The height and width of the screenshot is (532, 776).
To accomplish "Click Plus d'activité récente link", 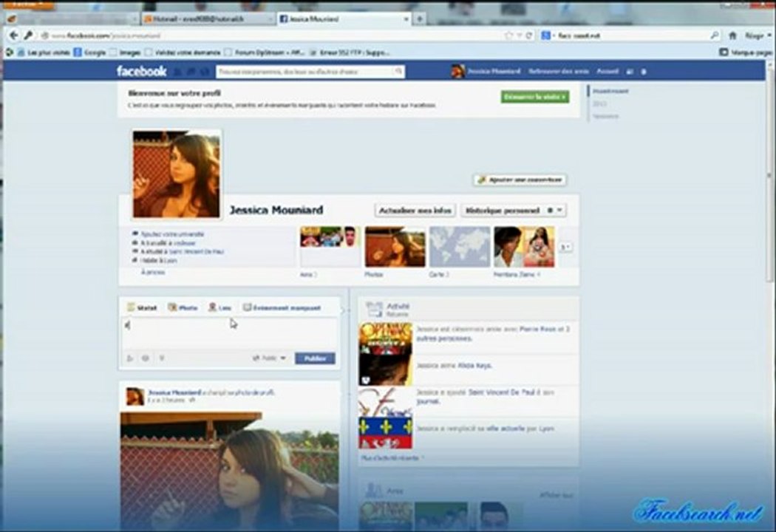I will [x=392, y=458].
